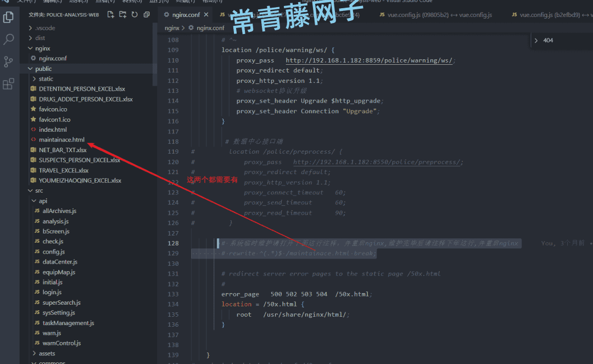Collapse the api folder
Viewport: 593px width, 364px height.
(x=34, y=201)
